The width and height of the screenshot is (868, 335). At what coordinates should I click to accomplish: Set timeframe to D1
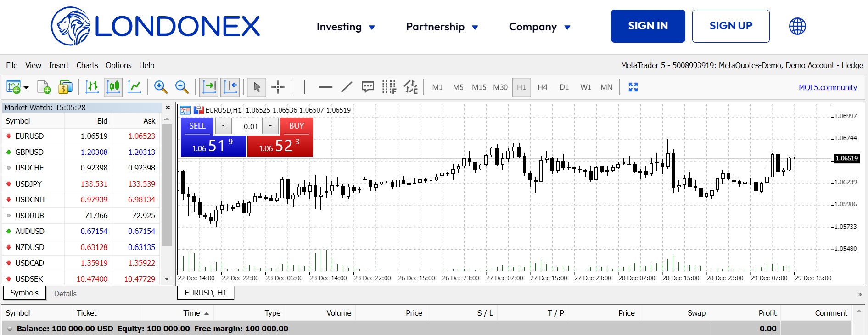[564, 87]
